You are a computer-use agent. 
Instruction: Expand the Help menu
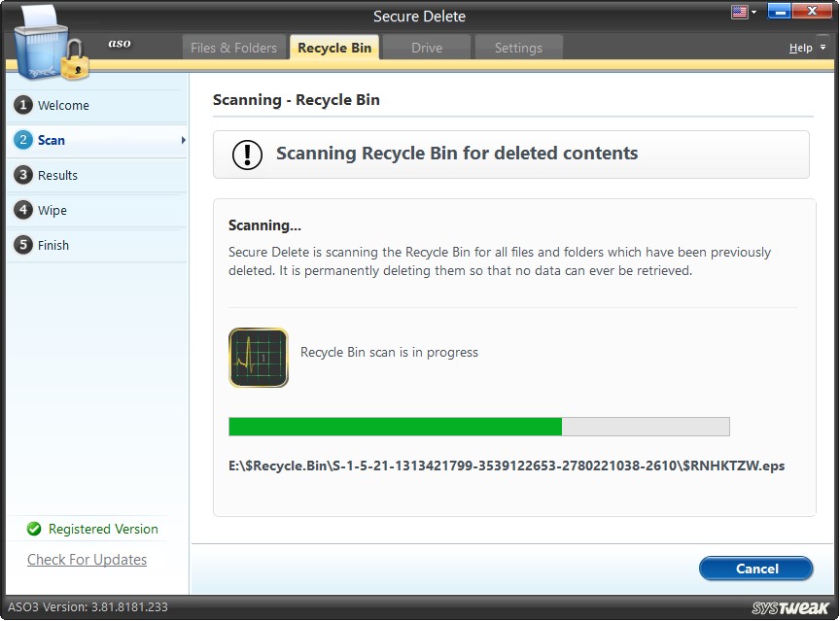point(806,48)
